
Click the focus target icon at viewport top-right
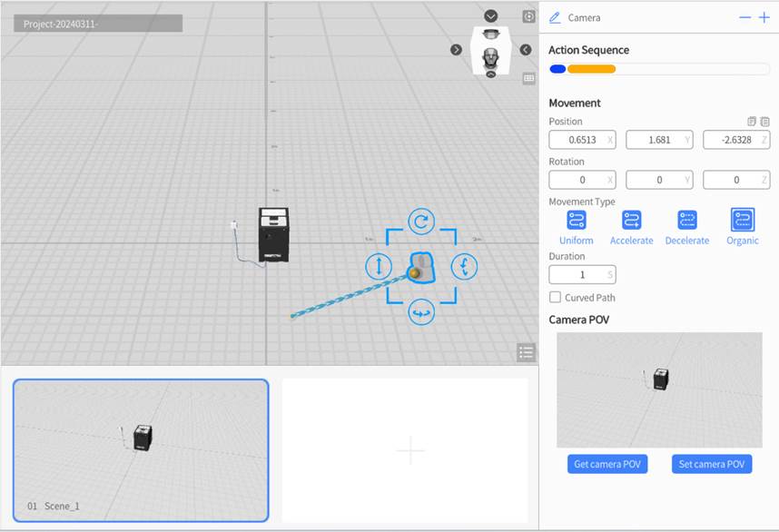point(528,16)
